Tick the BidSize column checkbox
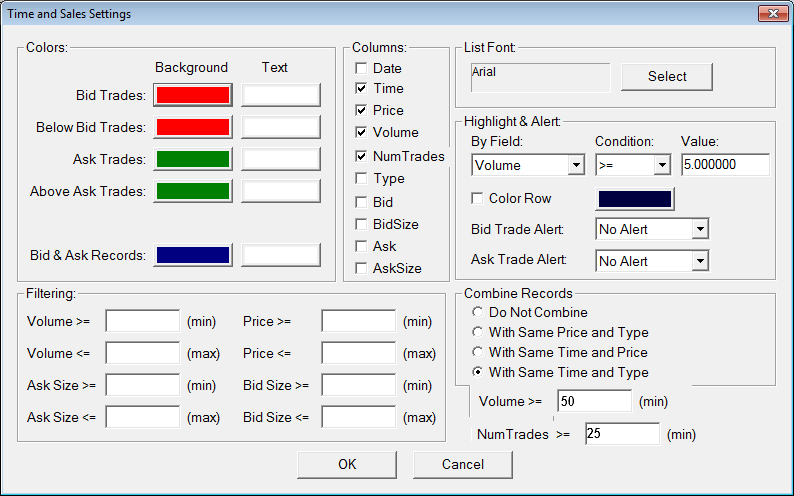 pos(361,224)
